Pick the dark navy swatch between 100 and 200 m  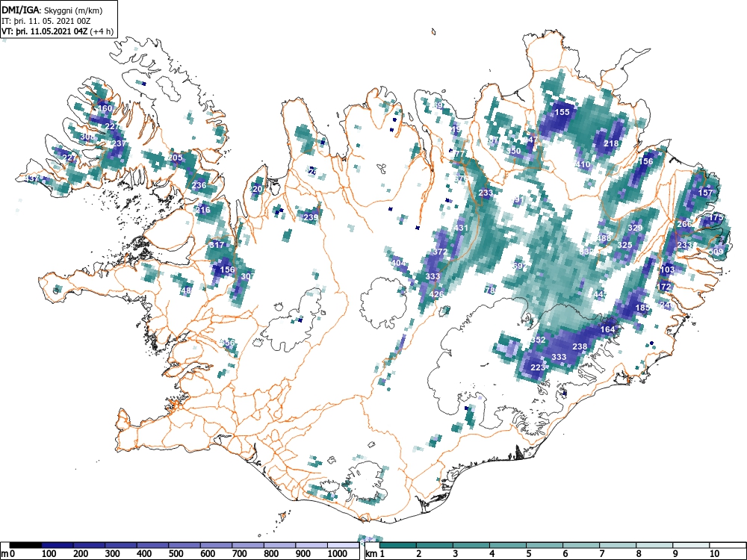coord(58,545)
